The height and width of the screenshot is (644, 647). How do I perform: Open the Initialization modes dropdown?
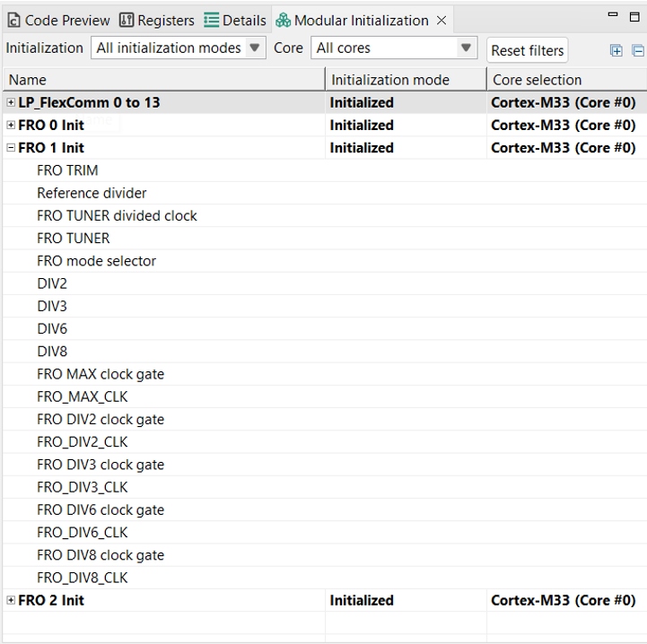click(x=178, y=48)
